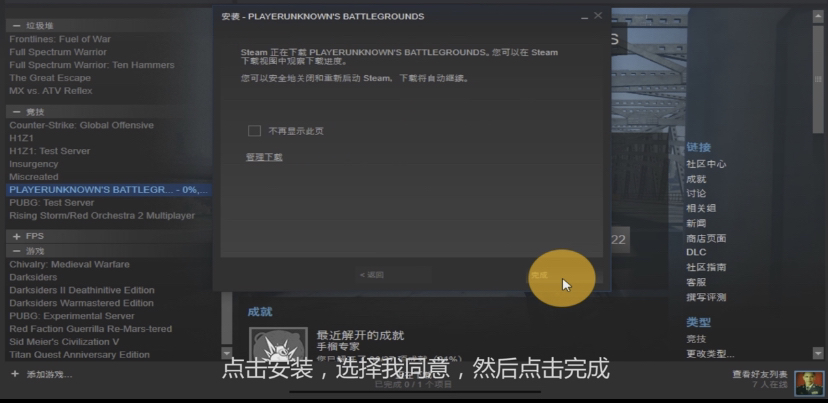Image resolution: width=828 pixels, height=403 pixels.
Task: Select Full Spectrum Warrior: Ten Hammers
Action: tap(92, 65)
